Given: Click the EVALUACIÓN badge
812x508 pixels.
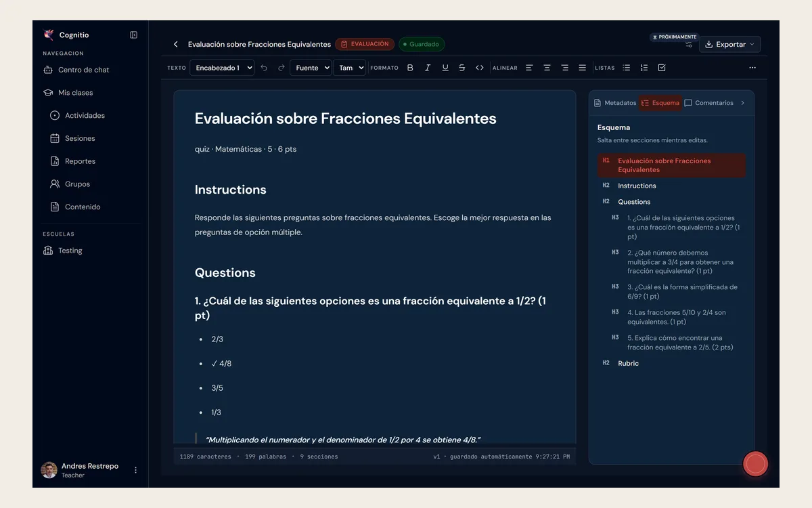Looking at the screenshot, I should click(365, 44).
